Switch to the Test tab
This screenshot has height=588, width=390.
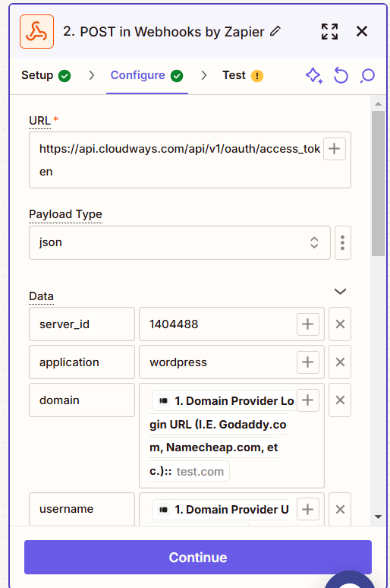point(243,75)
